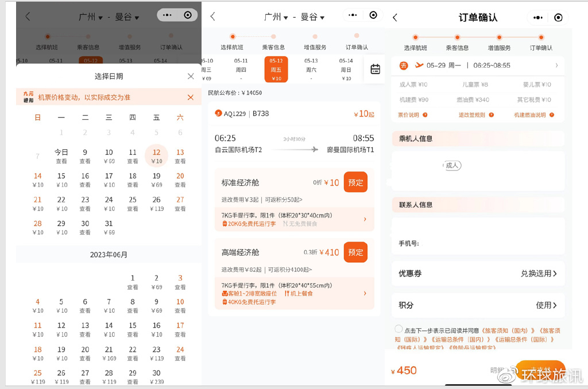This screenshot has height=389, width=588.
Task: Close the 选择日期 date picker
Action: click(x=191, y=75)
